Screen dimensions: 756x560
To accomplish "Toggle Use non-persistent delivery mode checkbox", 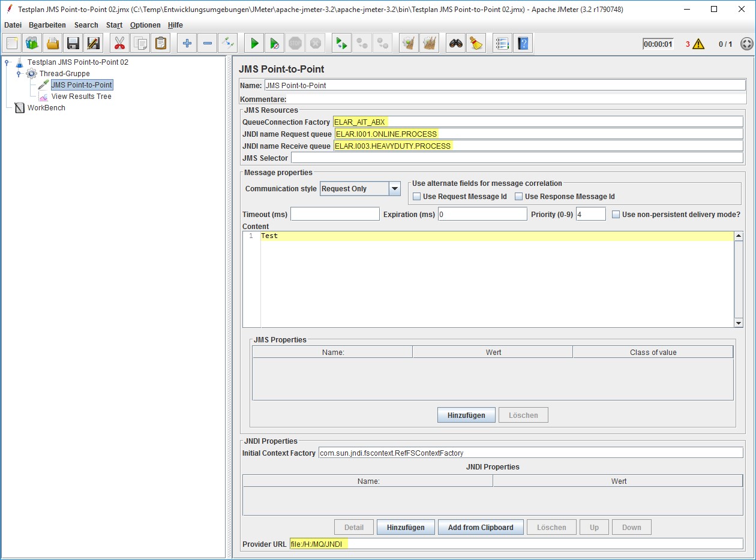I will click(616, 215).
